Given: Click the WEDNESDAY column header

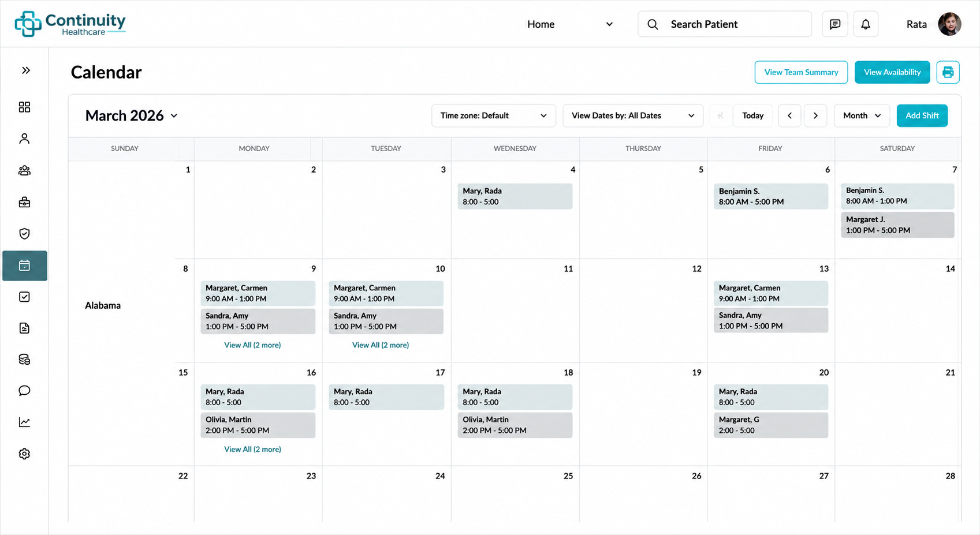Looking at the screenshot, I should click(515, 148).
